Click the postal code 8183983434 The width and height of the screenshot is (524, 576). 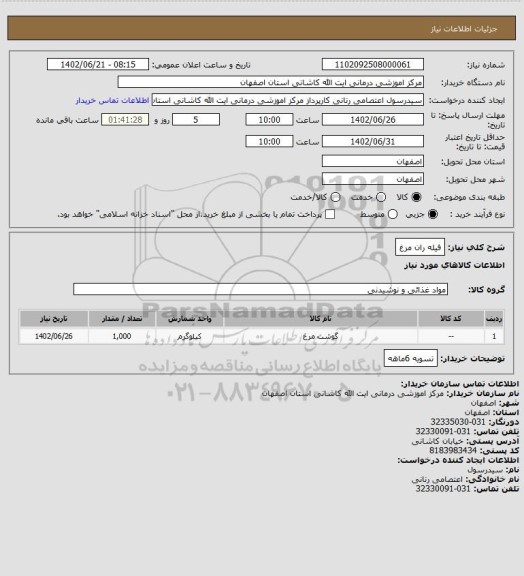[x=453, y=450]
